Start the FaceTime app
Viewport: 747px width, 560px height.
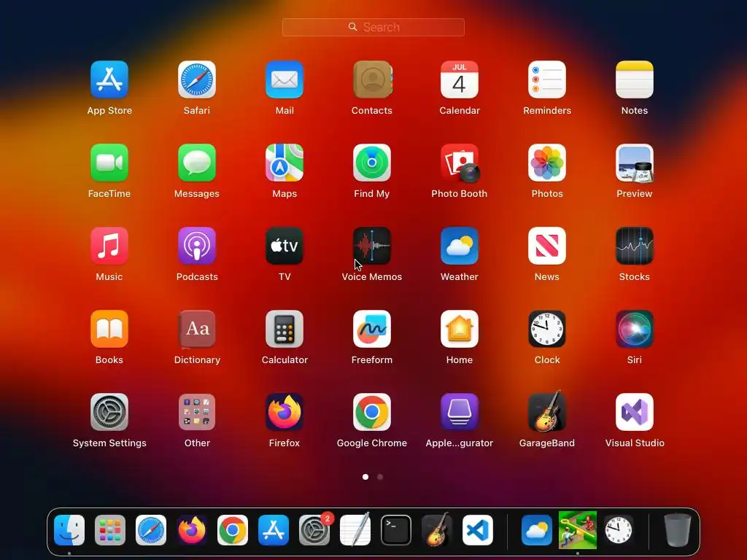click(109, 163)
